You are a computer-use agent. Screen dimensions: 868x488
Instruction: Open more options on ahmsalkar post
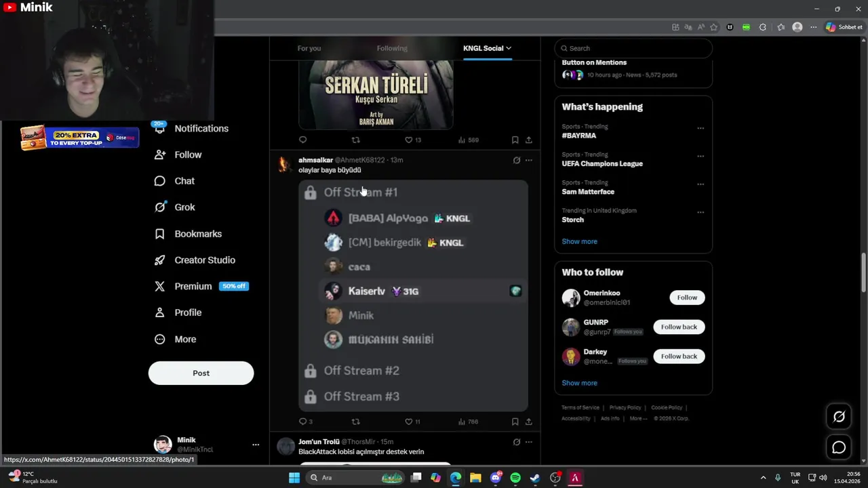click(x=529, y=161)
